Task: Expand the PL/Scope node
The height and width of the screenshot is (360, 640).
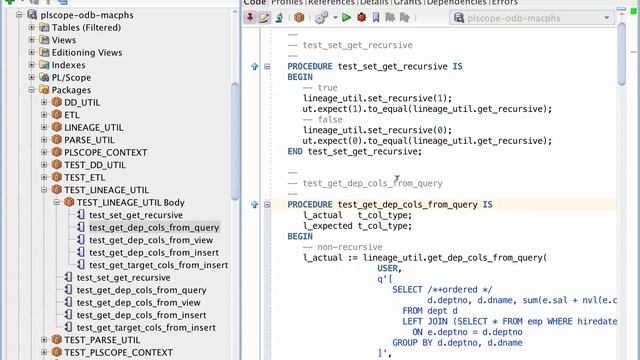Action: pos(31,77)
